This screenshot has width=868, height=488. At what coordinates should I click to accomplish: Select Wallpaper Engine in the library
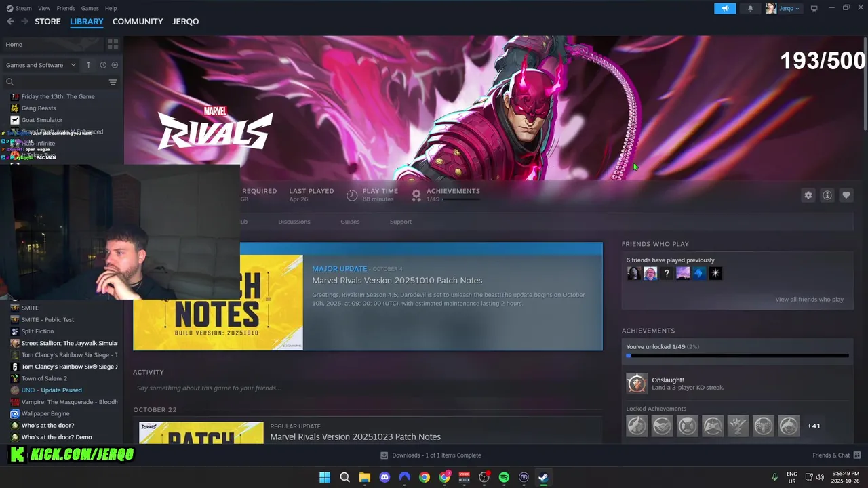pyautogui.click(x=45, y=413)
